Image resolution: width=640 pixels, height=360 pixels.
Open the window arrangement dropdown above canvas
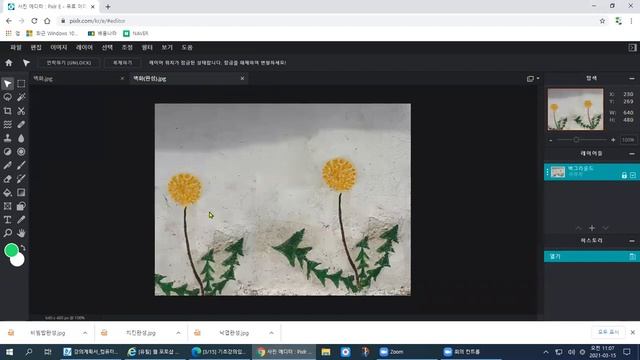(533, 78)
